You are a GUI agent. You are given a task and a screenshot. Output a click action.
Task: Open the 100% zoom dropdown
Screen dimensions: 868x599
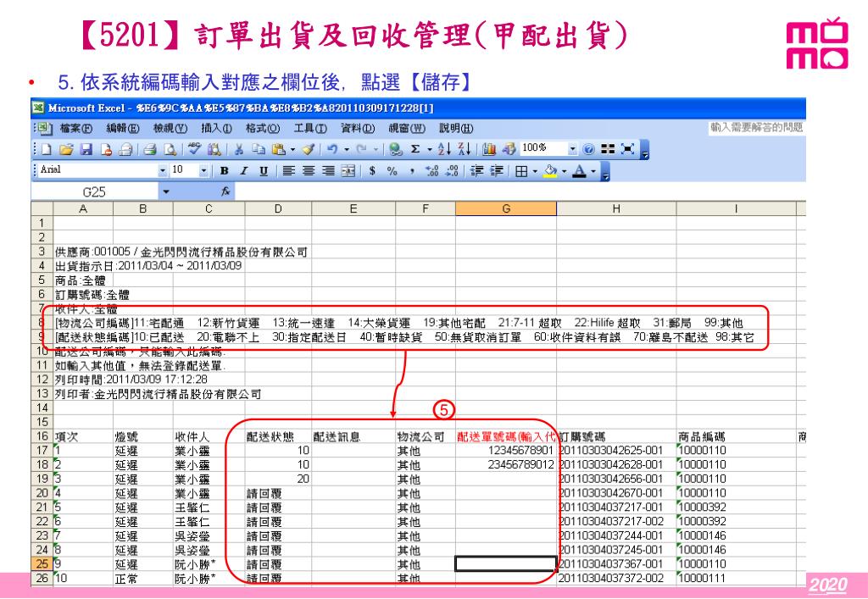(572, 149)
